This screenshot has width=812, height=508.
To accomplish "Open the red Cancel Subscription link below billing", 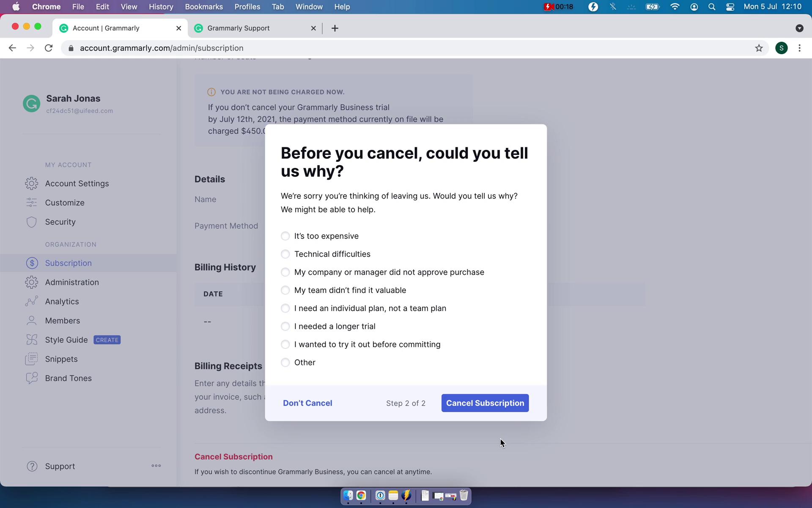I will tap(233, 457).
